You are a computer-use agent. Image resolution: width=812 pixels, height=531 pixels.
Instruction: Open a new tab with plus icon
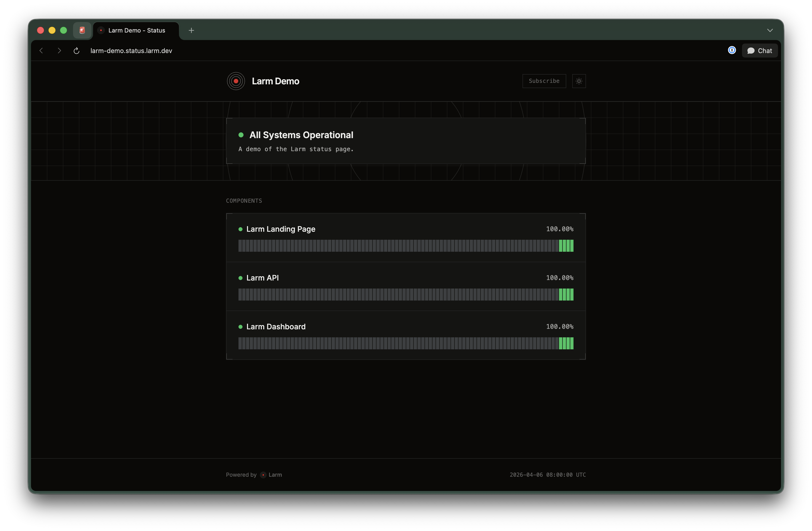point(191,30)
